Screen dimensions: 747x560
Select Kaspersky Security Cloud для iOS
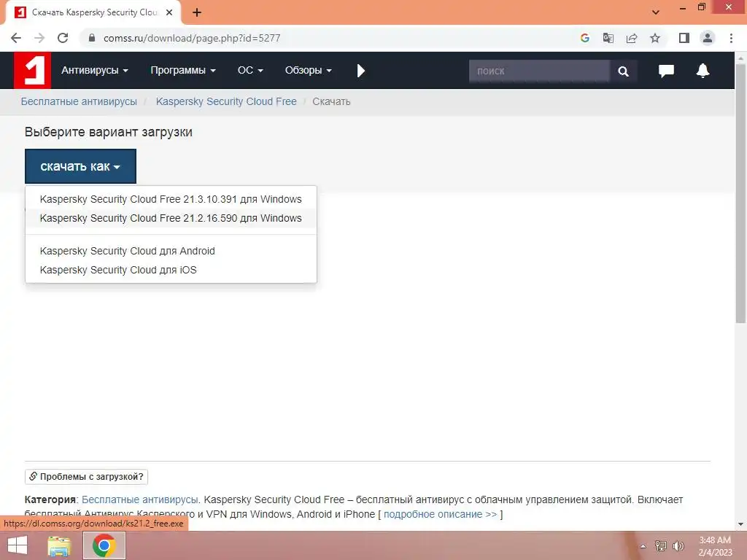tap(171, 270)
